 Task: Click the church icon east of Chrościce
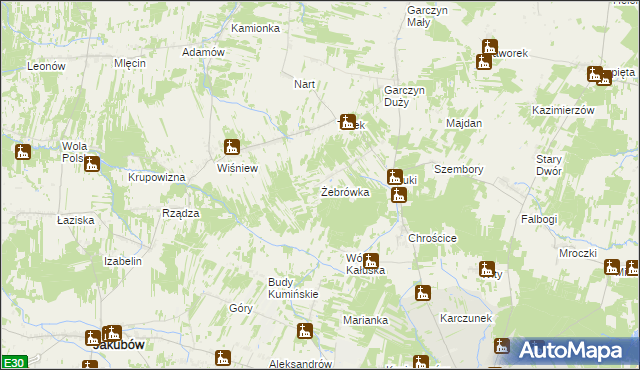(487, 269)
